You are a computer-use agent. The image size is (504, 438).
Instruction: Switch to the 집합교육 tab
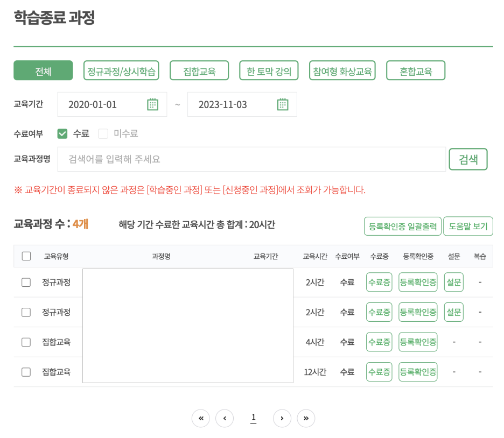[x=199, y=70]
